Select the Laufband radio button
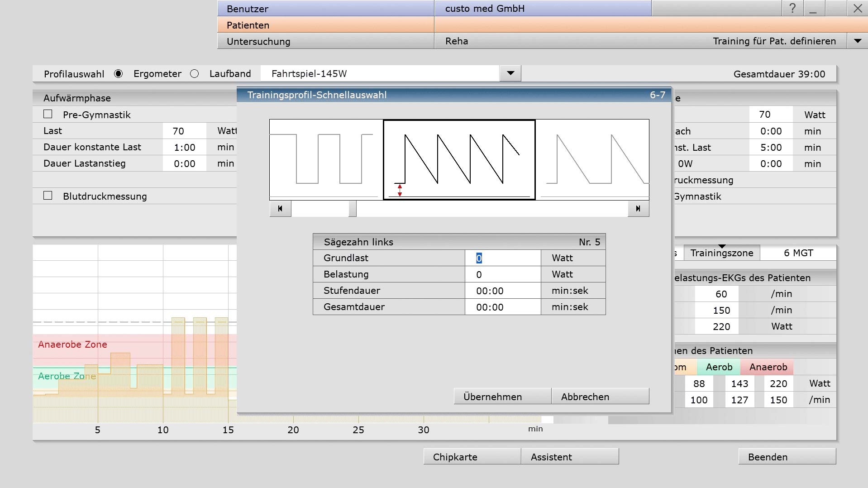This screenshot has width=868, height=488. pos(195,74)
